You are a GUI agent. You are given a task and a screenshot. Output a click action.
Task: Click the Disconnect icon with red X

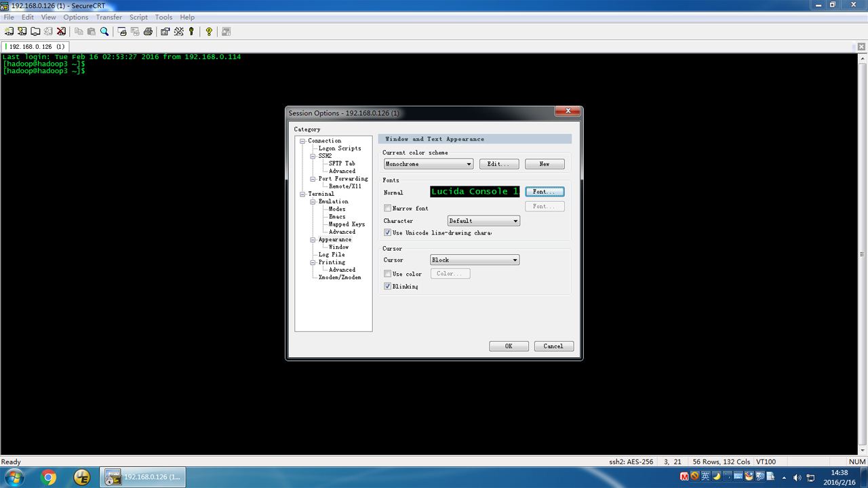[61, 31]
